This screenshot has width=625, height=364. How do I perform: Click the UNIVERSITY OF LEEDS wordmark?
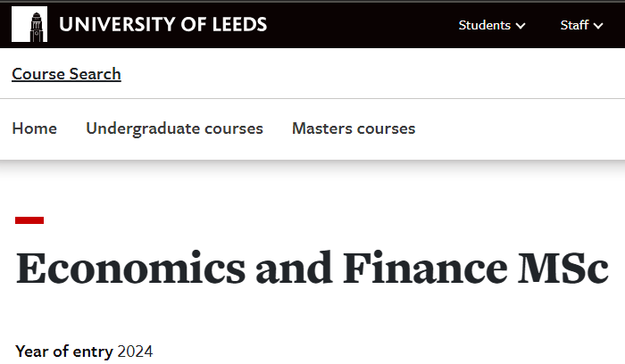163,24
